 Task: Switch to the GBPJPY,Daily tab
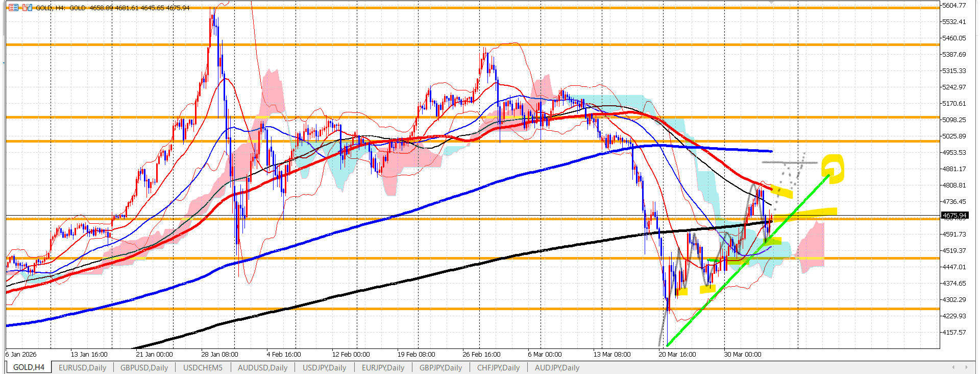point(440,367)
